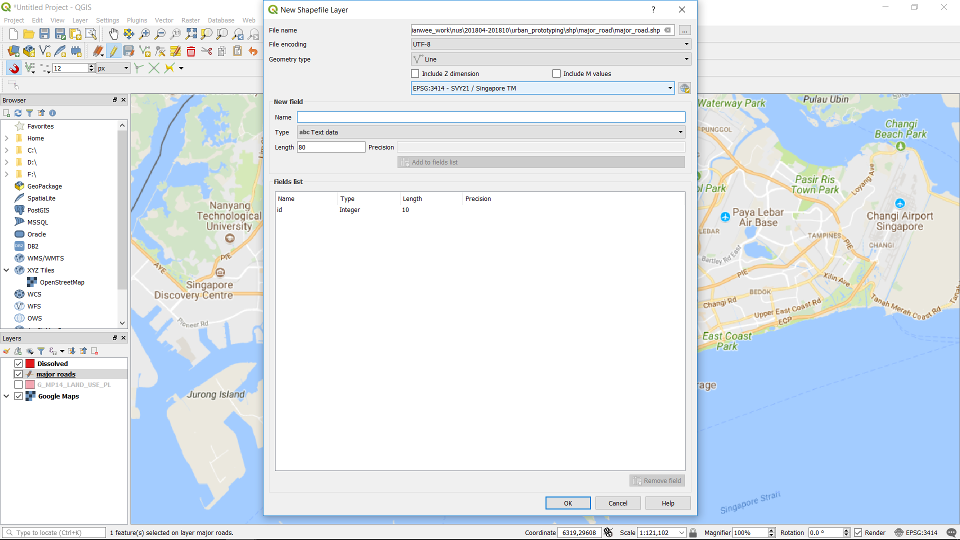The width and height of the screenshot is (960, 540).
Task: Click the Enable Snapping magnet icon
Action: click(14, 68)
